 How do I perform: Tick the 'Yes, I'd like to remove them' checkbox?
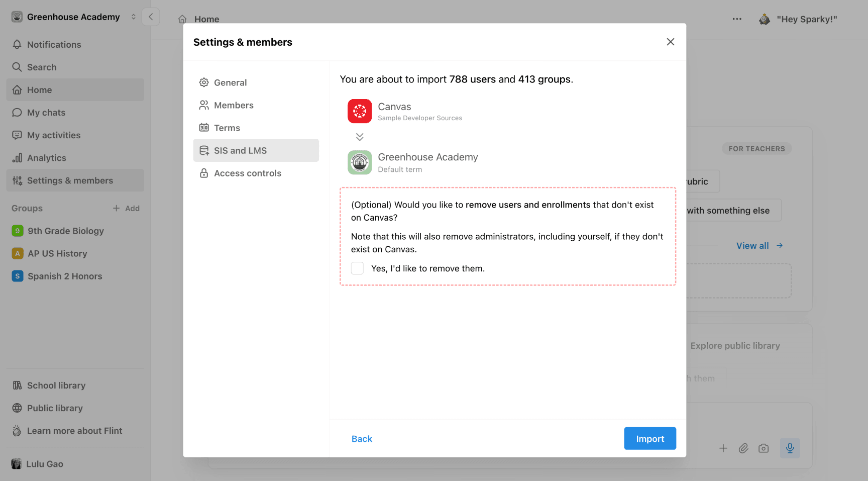(x=357, y=268)
